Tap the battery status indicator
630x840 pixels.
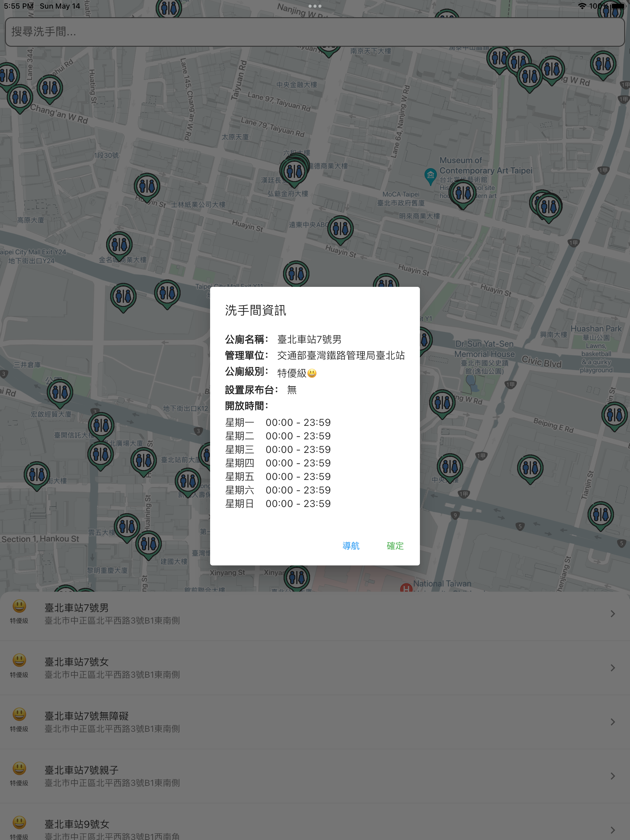pyautogui.click(x=618, y=6)
